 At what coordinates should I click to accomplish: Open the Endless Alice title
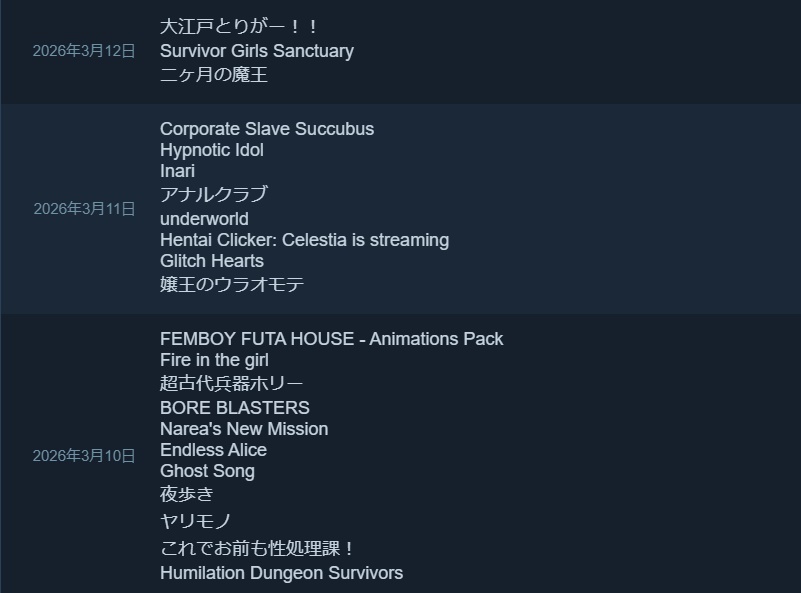[213, 450]
